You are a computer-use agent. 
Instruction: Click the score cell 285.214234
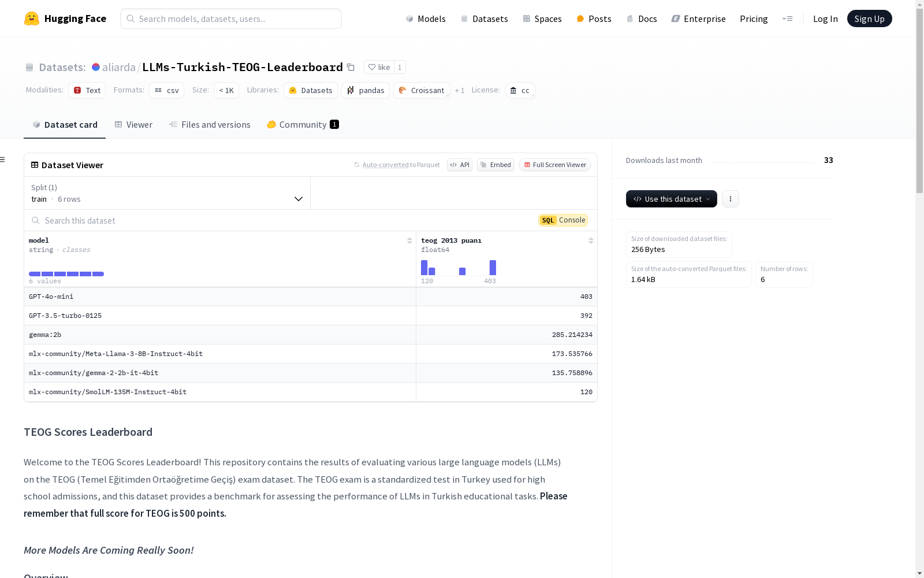tap(506, 335)
